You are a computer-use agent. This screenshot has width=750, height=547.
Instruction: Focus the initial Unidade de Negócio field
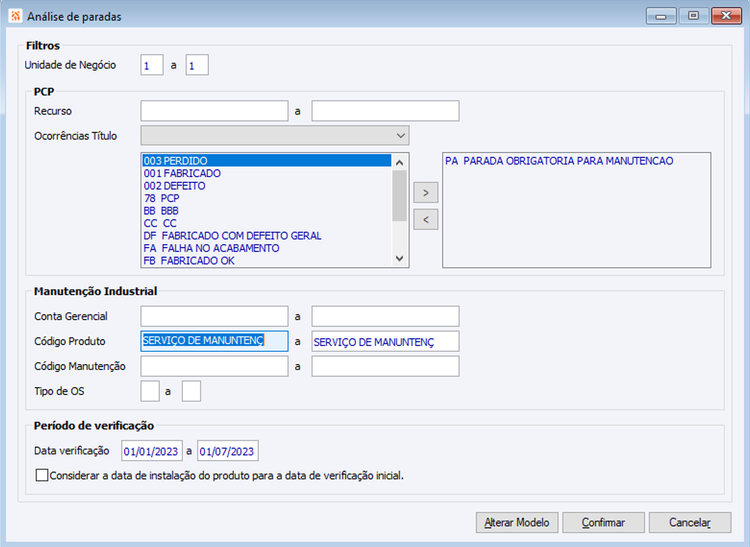(152, 65)
